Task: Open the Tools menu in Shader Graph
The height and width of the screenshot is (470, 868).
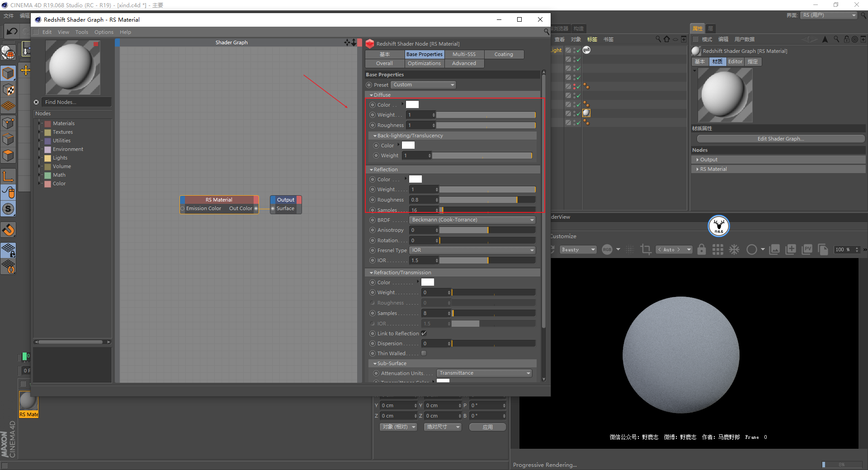Action: click(x=82, y=32)
